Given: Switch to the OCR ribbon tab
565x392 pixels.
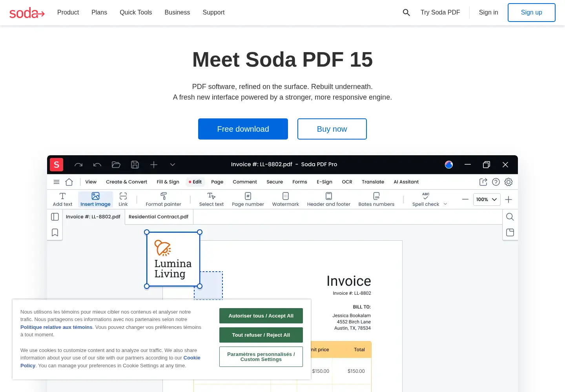Looking at the screenshot, I should pyautogui.click(x=347, y=182).
